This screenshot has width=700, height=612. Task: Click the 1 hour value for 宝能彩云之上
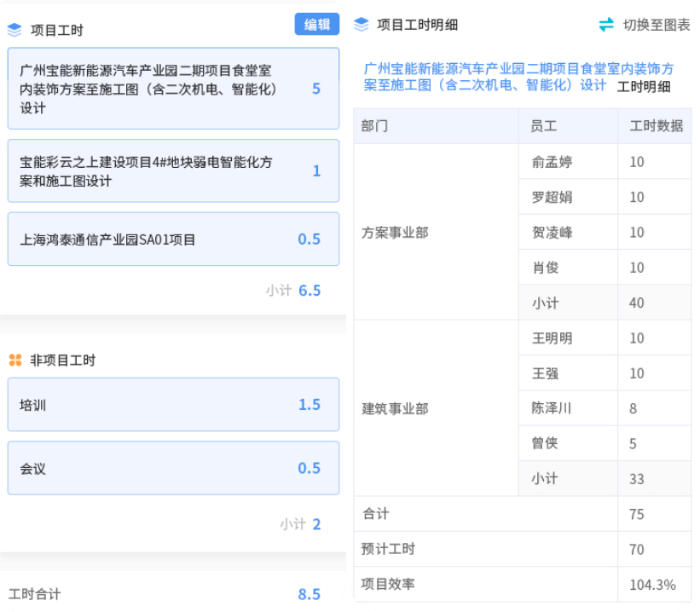(316, 171)
